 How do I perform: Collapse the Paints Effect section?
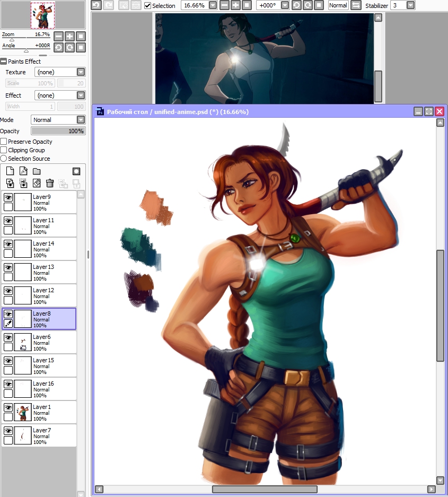coord(4,62)
